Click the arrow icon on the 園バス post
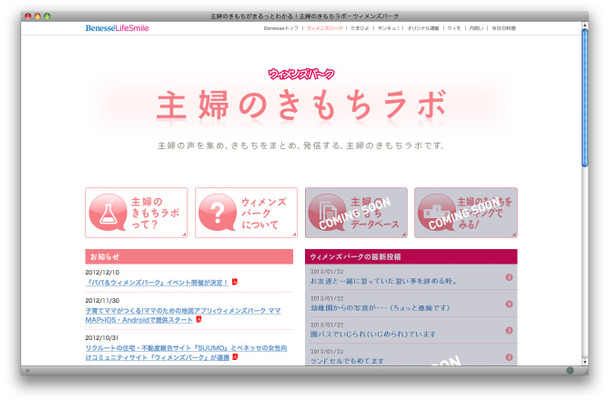 [x=509, y=330]
